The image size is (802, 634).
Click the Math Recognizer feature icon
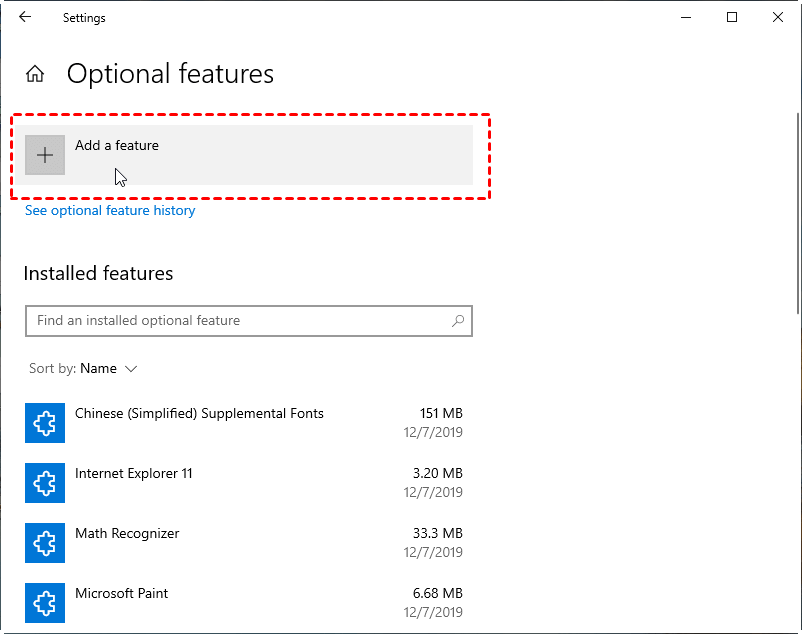[x=45, y=543]
